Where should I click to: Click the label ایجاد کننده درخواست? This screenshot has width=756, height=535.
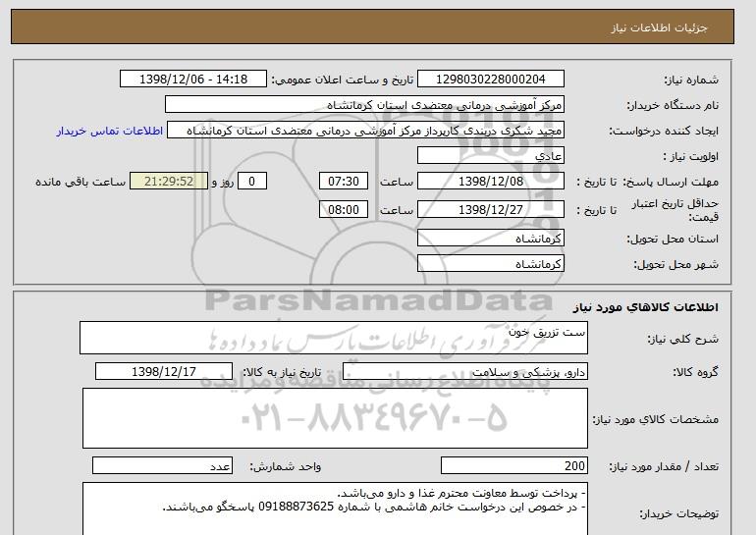(x=664, y=132)
